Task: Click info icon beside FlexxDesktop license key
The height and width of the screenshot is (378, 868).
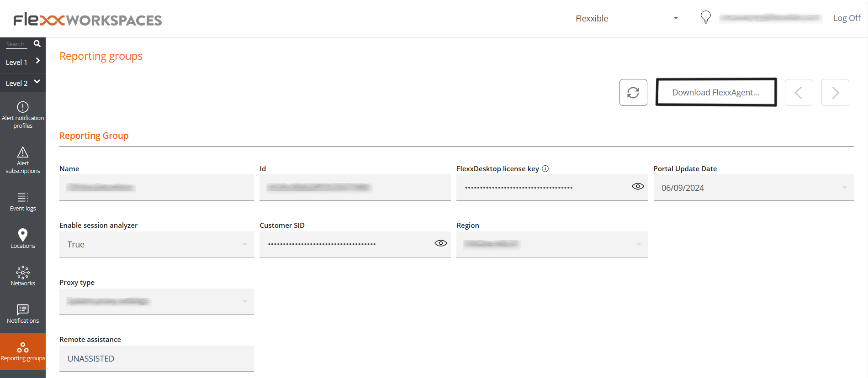Action: tap(545, 168)
